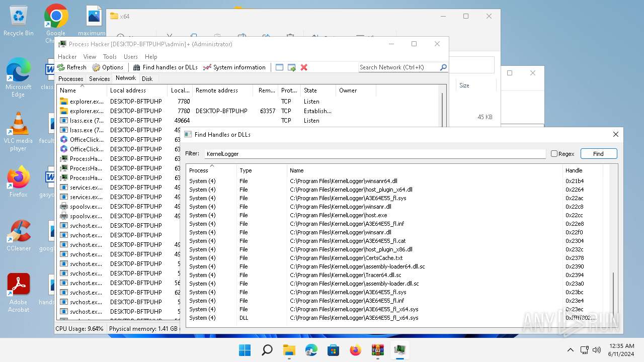Open Search from the taskbar
Screen dimensions: 644x362
coord(267,350)
